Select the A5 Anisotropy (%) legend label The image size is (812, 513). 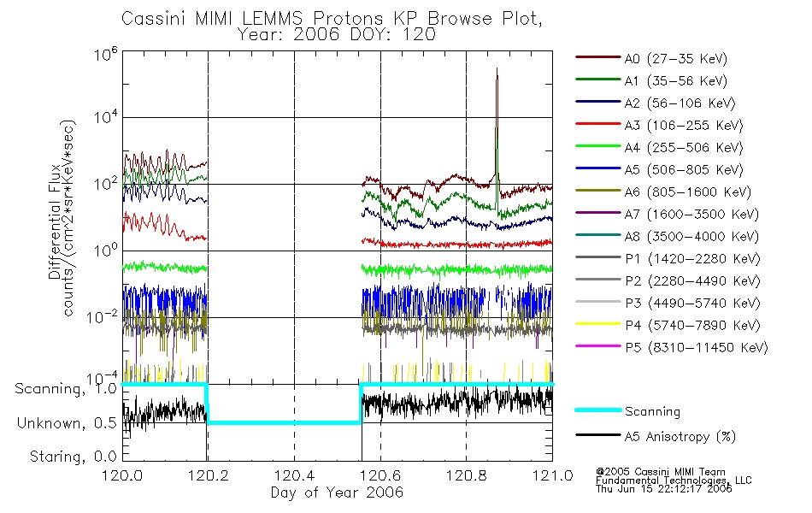tap(680, 436)
